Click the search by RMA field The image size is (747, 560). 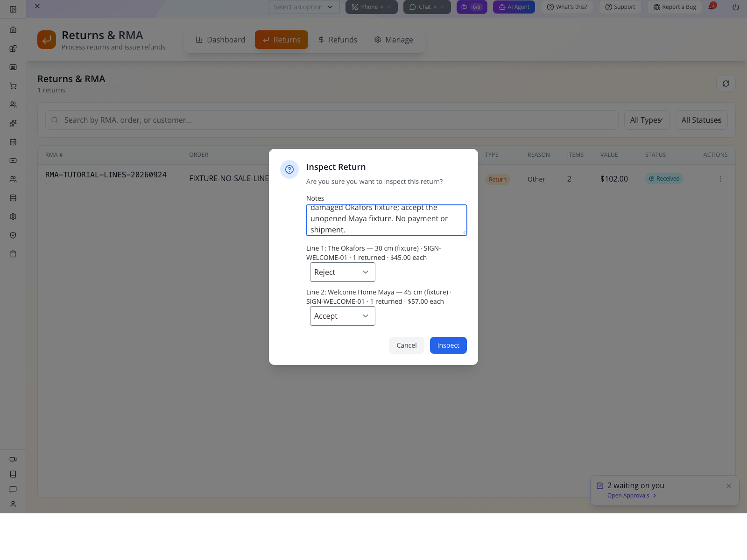[332, 120]
